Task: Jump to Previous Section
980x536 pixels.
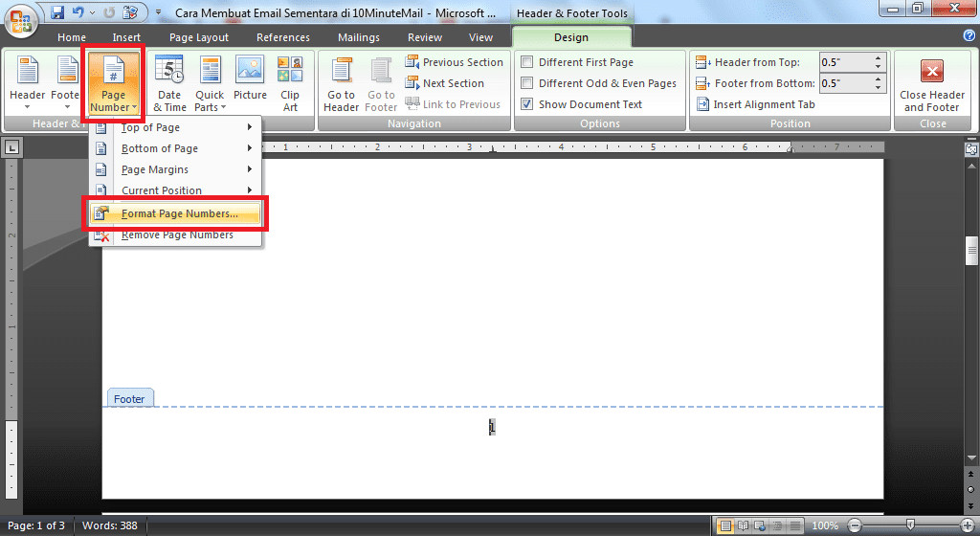Action: pos(454,62)
